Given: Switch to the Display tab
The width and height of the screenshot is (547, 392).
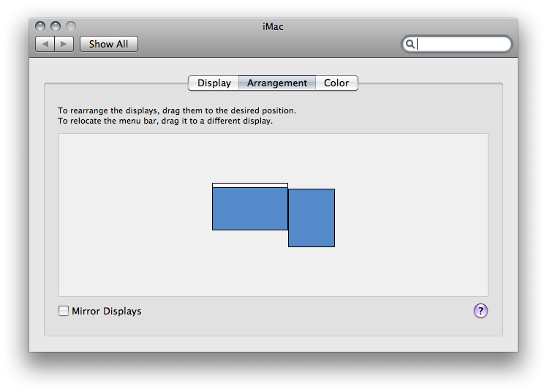Looking at the screenshot, I should [214, 83].
